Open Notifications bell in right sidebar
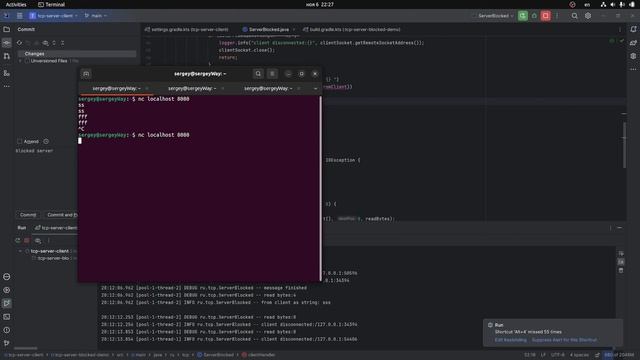640x360 pixels. point(633,29)
